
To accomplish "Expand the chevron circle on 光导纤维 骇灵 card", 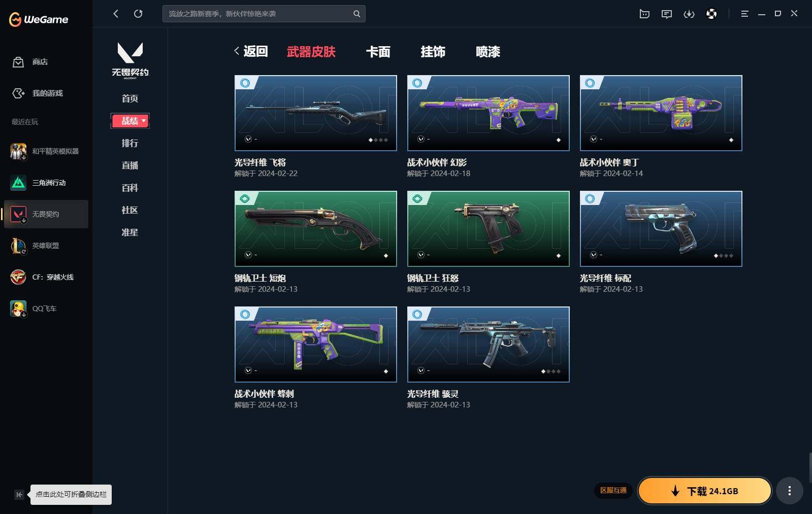I will click(x=421, y=370).
